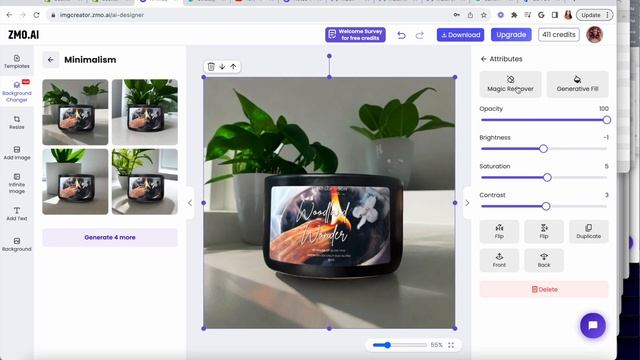Go back in browser history
This screenshot has width=640, height=360.
coord(9,15)
